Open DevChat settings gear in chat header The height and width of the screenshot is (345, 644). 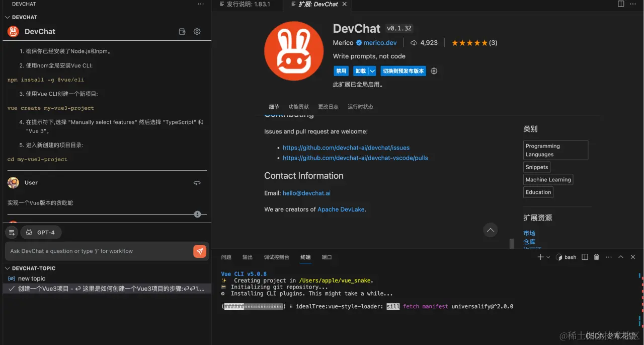point(197,31)
